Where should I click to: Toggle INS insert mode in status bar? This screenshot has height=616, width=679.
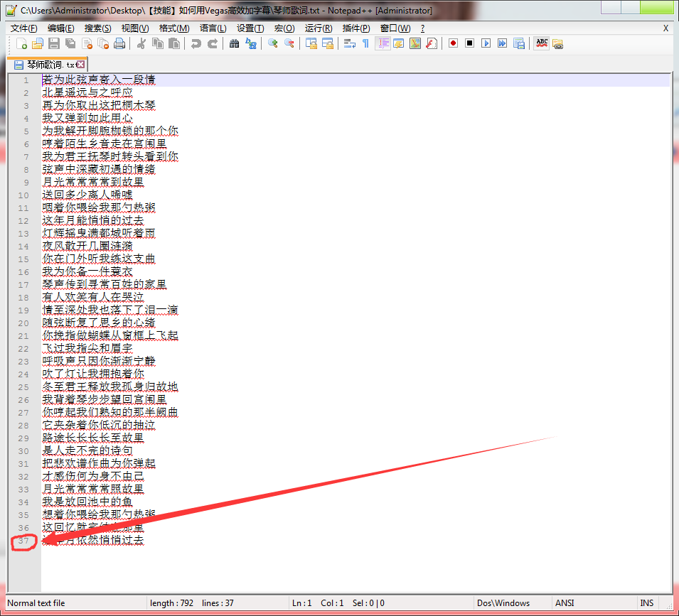point(647,603)
